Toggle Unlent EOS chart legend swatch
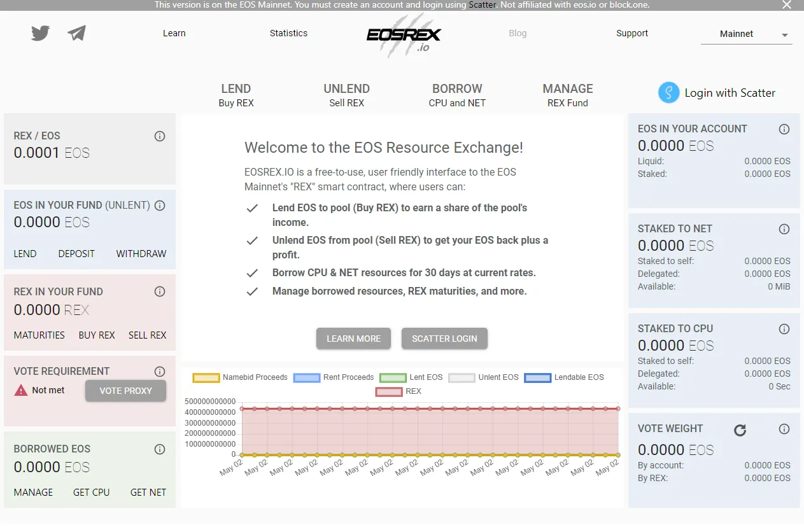The image size is (804, 532). tap(462, 377)
